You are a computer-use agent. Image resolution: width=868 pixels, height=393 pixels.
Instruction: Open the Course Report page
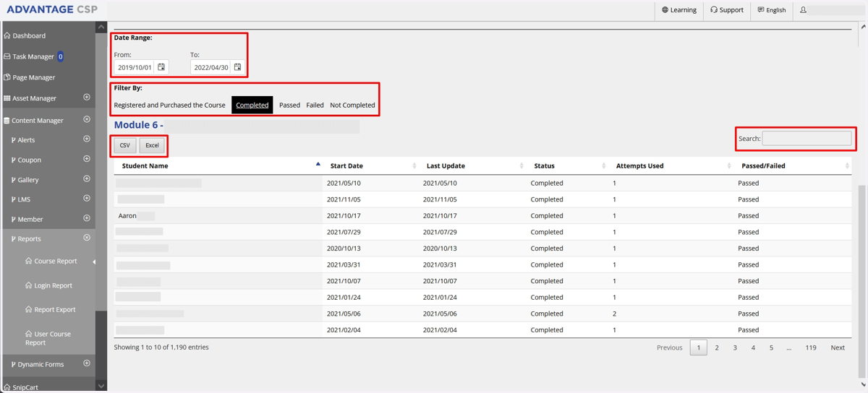(56, 261)
